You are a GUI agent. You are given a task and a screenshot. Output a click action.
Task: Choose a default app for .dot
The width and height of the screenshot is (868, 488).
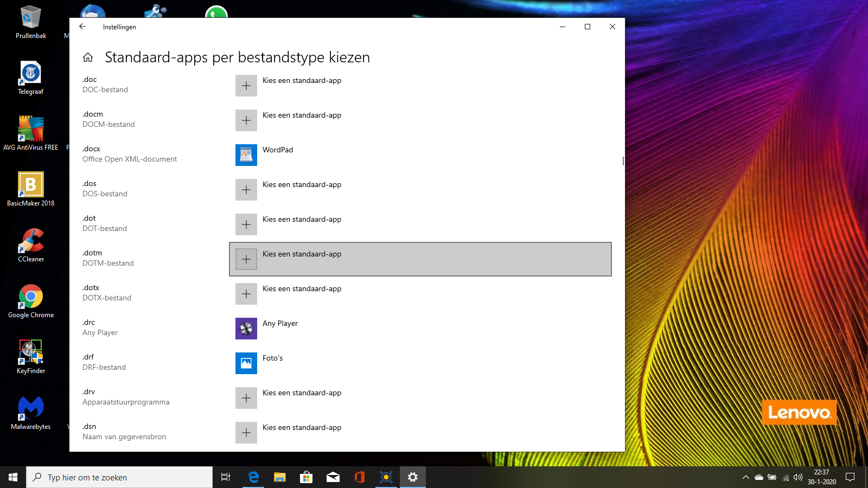click(x=302, y=224)
